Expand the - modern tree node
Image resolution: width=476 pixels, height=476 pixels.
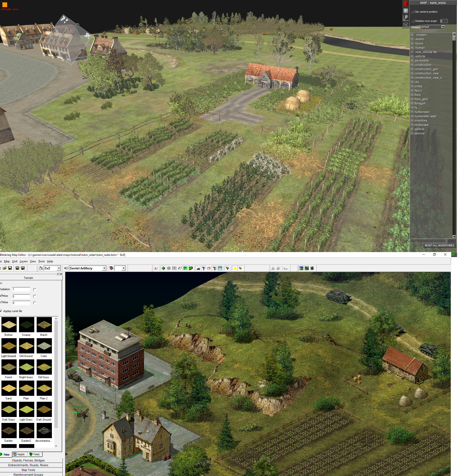(x=412, y=35)
